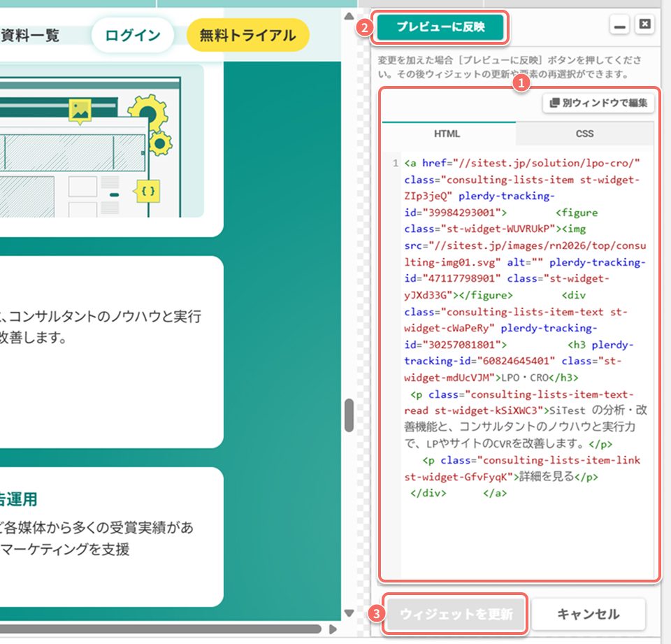671x644 pixels.
Task: Click the 無料トライアル button in preview
Action: pyautogui.click(x=247, y=35)
